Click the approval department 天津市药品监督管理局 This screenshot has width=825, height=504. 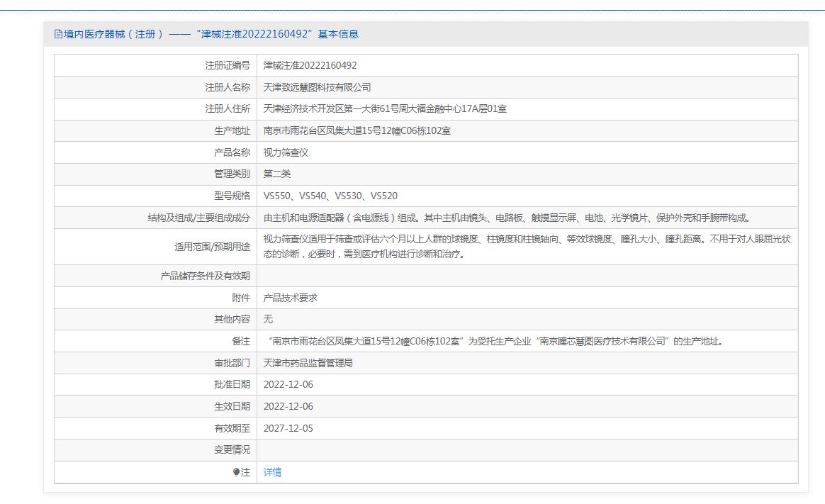point(308,363)
